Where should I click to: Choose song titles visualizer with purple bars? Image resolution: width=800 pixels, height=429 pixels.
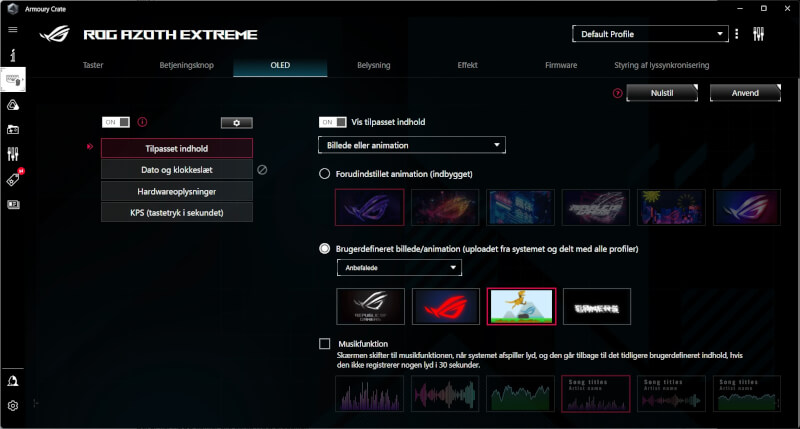[596, 394]
